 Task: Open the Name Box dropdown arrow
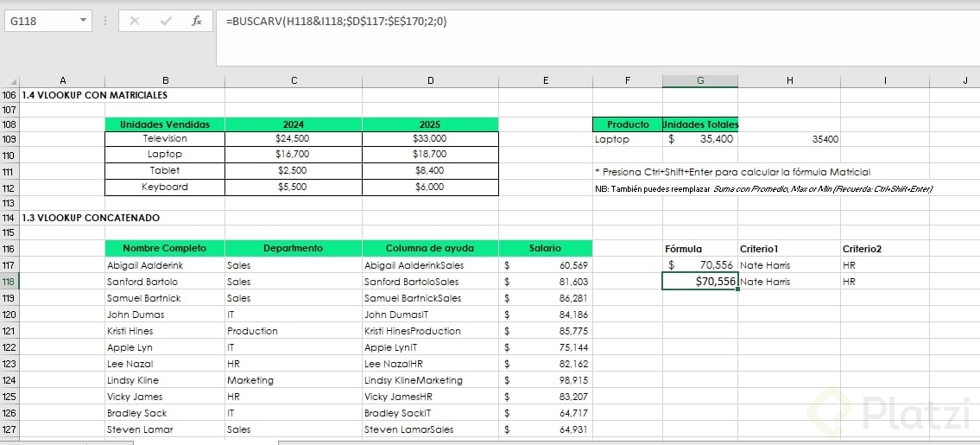pos(83,22)
